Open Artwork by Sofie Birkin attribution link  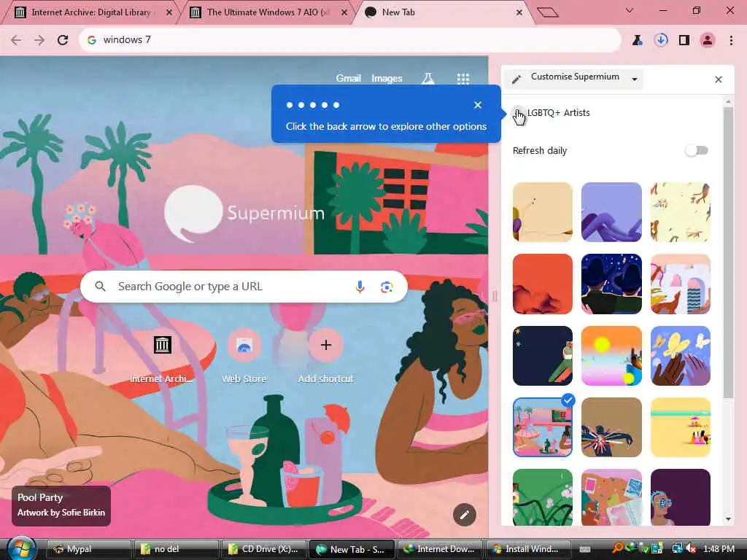pos(61,513)
